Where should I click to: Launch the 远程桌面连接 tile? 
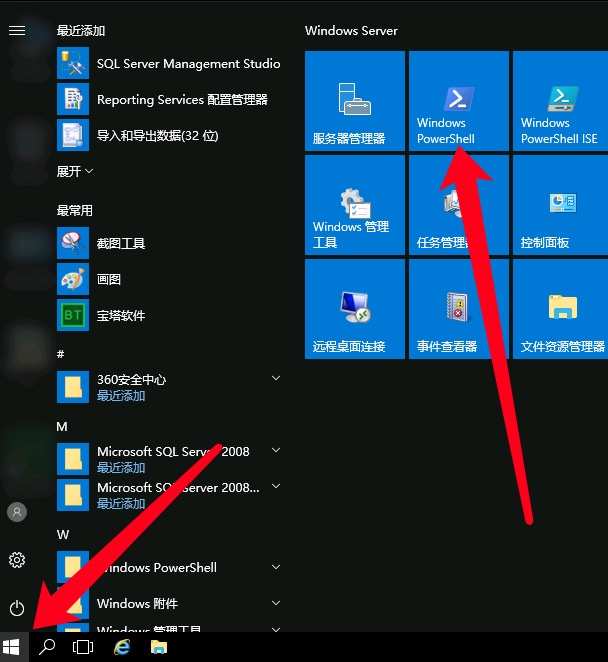(355, 309)
